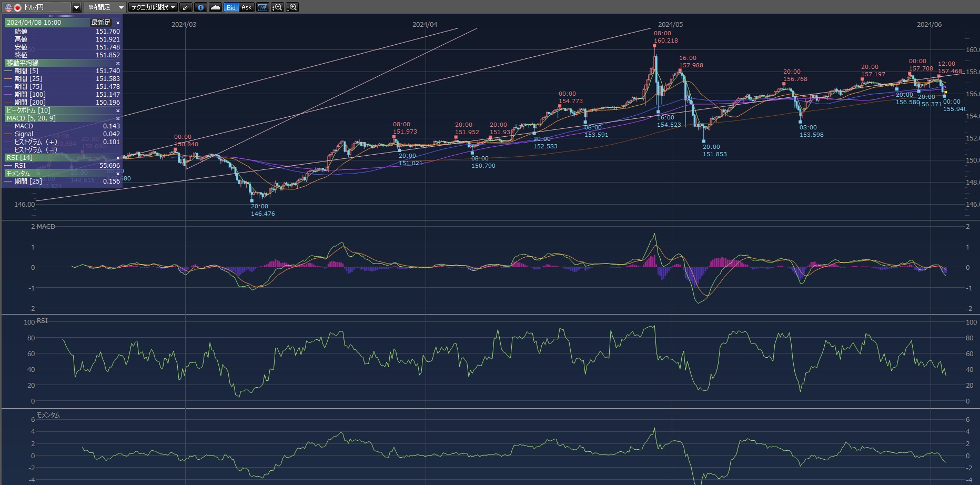The width and height of the screenshot is (980, 485).
Task: Click the ピークボトム [10] indicator header
Action: (x=29, y=110)
